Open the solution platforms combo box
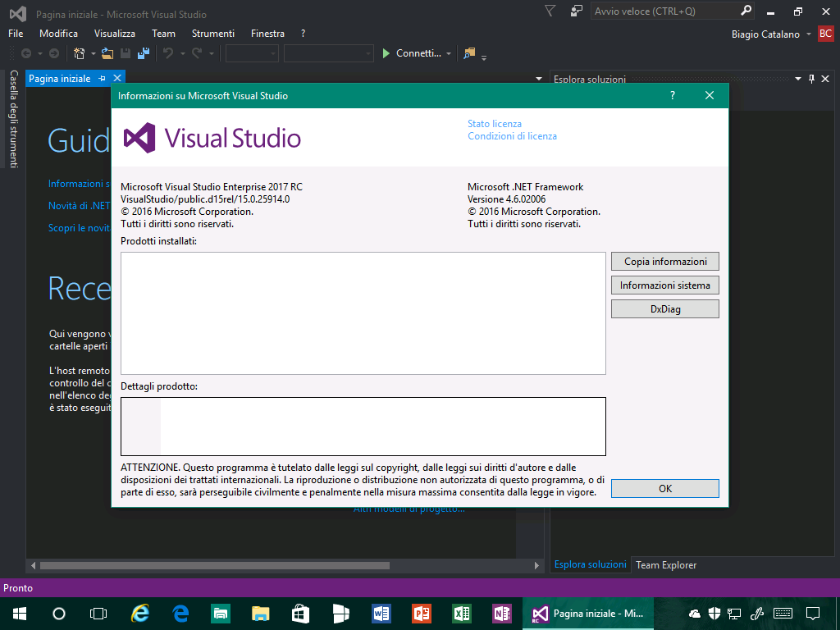This screenshot has width=840, height=630. click(x=328, y=53)
